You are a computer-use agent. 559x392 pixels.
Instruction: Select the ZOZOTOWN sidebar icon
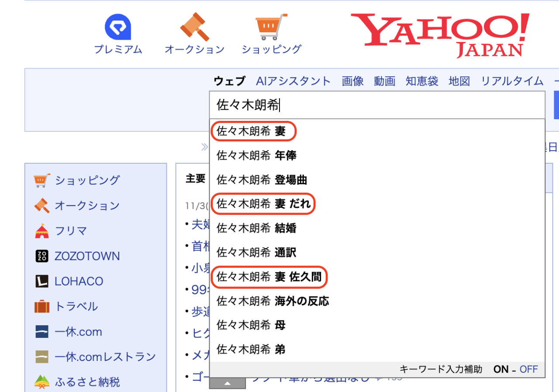coord(41,256)
